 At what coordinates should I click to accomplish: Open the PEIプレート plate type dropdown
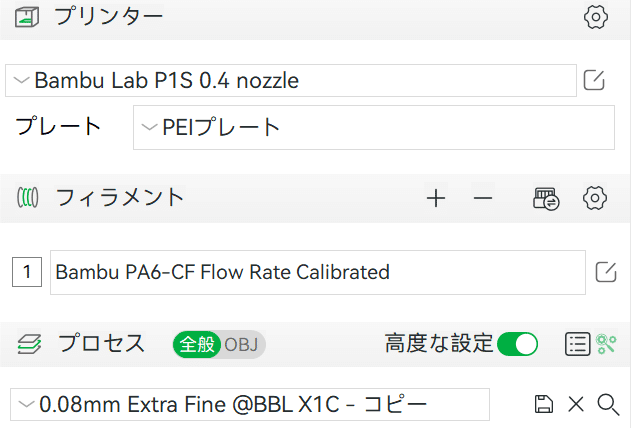tap(374, 128)
